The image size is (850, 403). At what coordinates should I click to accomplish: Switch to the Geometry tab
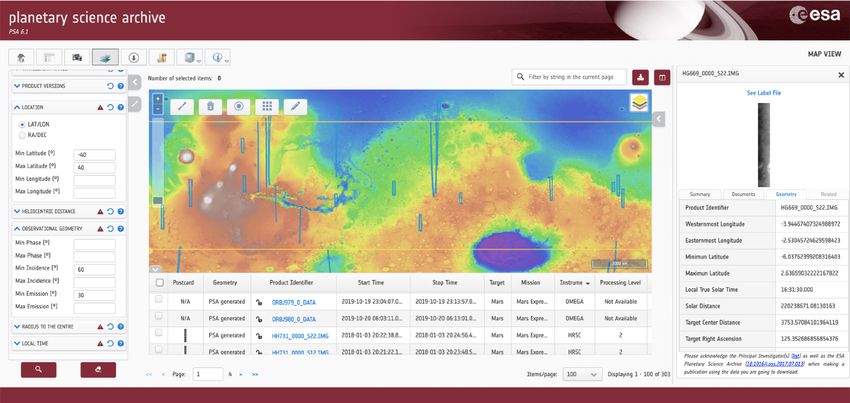click(x=786, y=194)
